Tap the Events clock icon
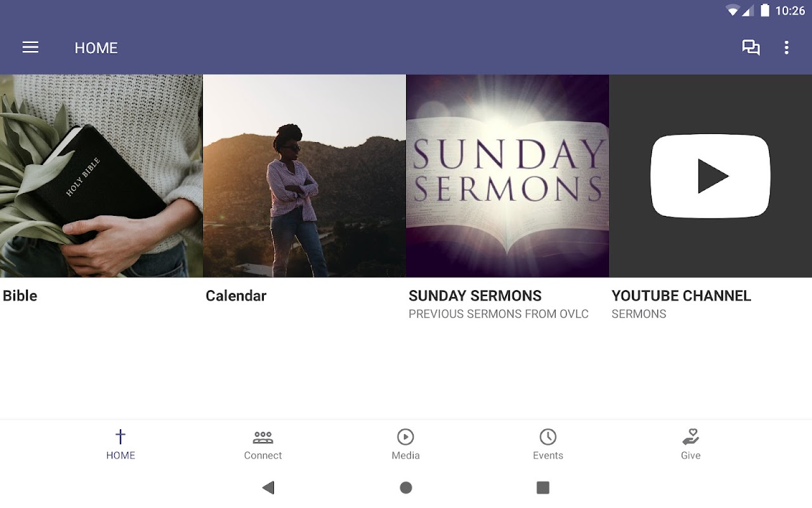Image resolution: width=812 pixels, height=508 pixels. click(x=548, y=437)
